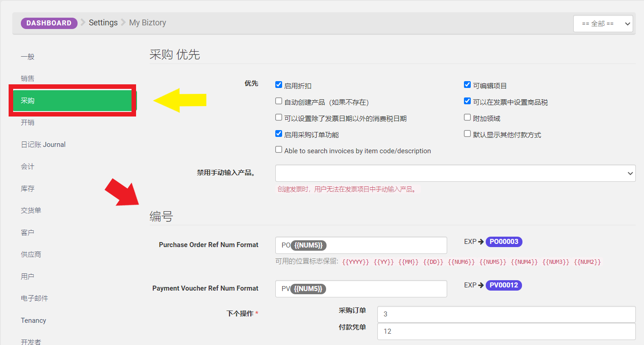Click the {{NUM6}} placeholder text
This screenshot has width=644, height=345.
pos(461,262)
